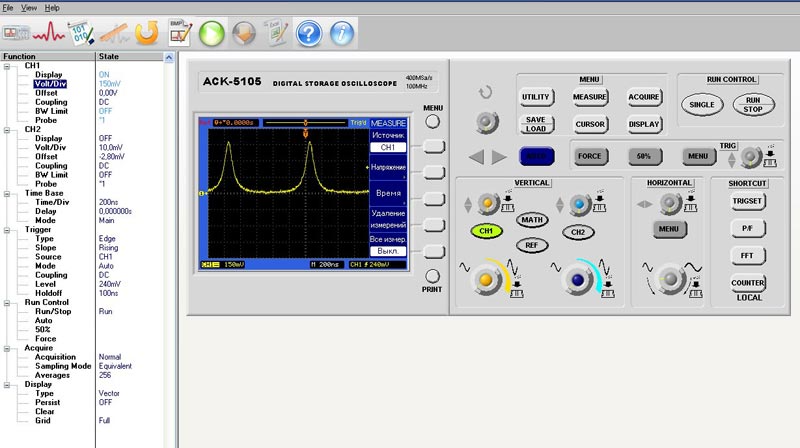
Task: Toggle the MATH button
Action: click(532, 220)
